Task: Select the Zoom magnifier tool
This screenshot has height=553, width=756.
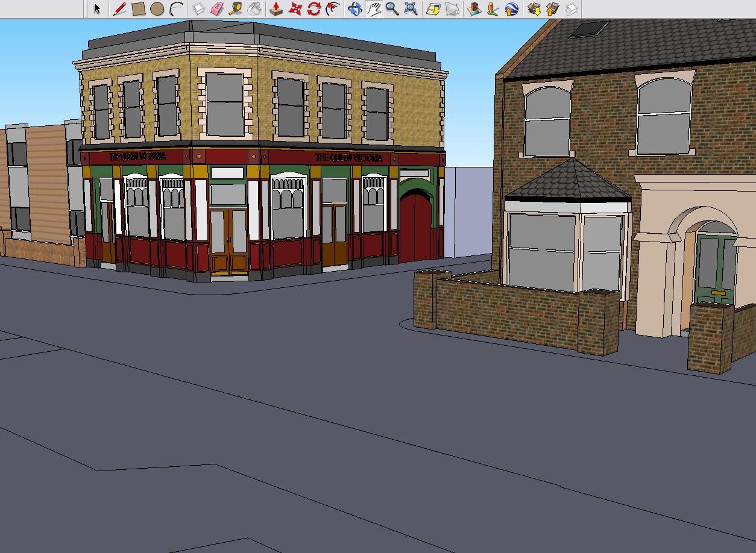Action: pyautogui.click(x=392, y=9)
